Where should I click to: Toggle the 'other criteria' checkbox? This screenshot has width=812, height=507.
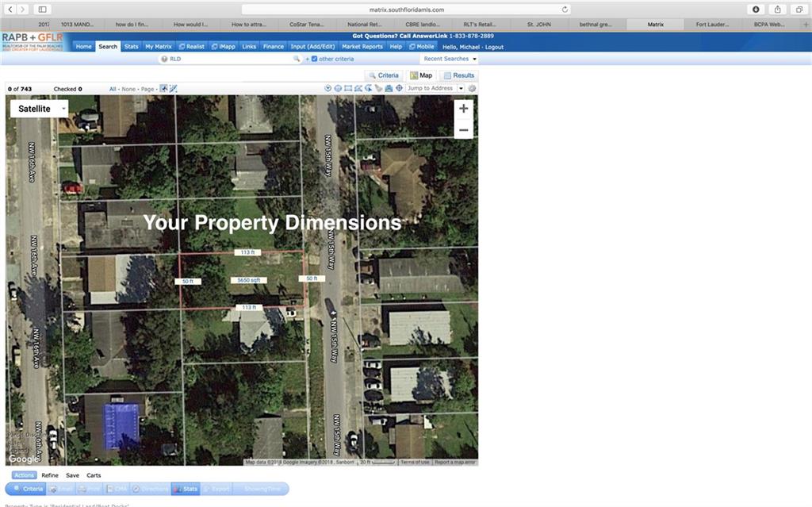coord(315,59)
